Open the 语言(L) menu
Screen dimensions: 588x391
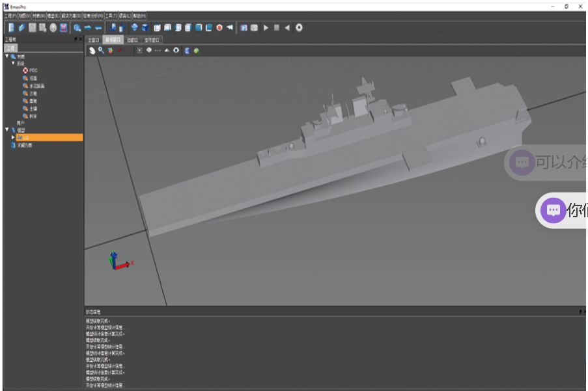[x=125, y=16]
